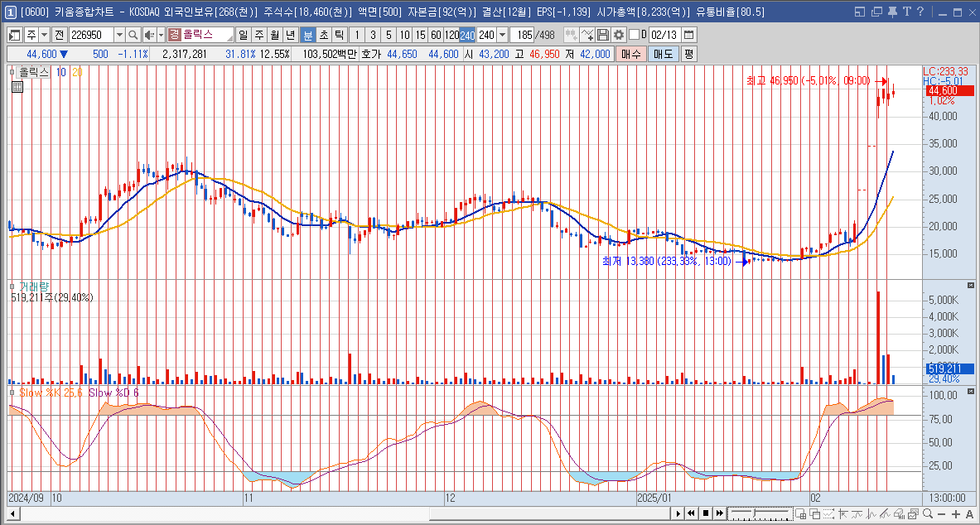This screenshot has height=525, width=980.
Task: Click the 평 button next to 매도
Action: pyautogui.click(x=688, y=54)
